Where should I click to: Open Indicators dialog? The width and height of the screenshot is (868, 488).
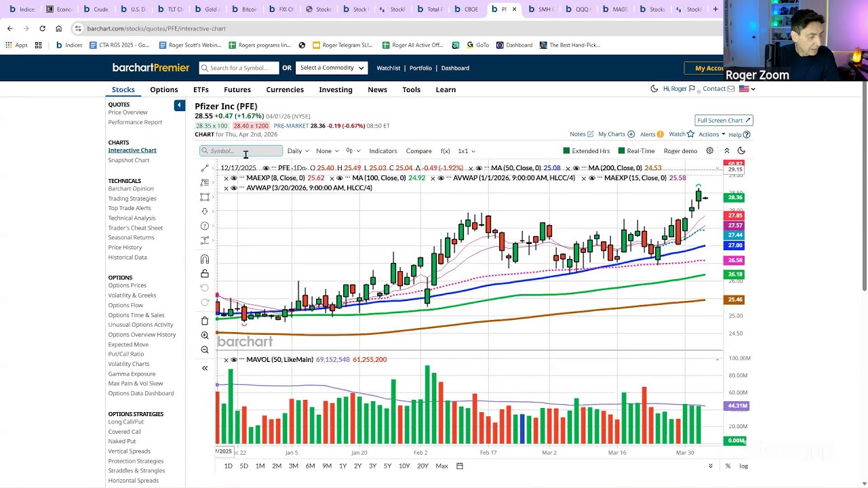coord(383,151)
